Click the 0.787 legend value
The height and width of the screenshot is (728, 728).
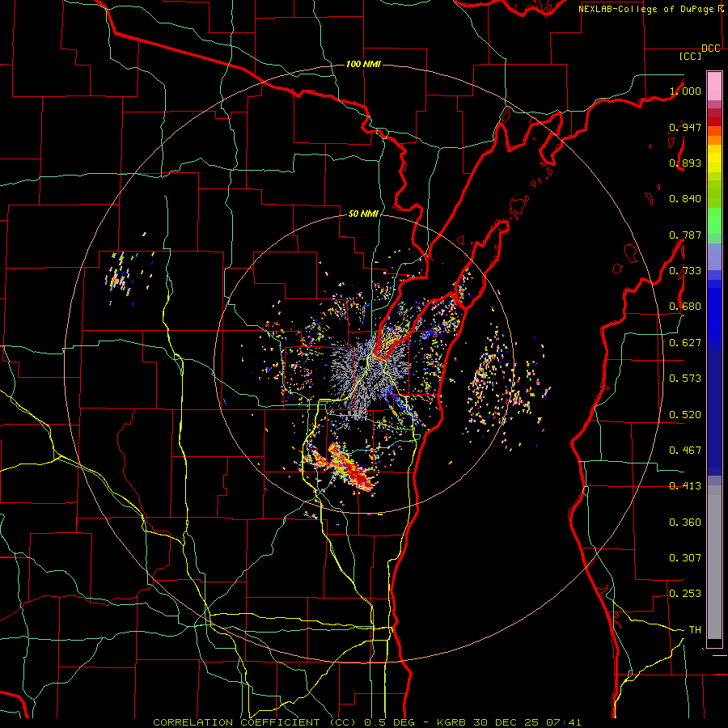click(685, 235)
